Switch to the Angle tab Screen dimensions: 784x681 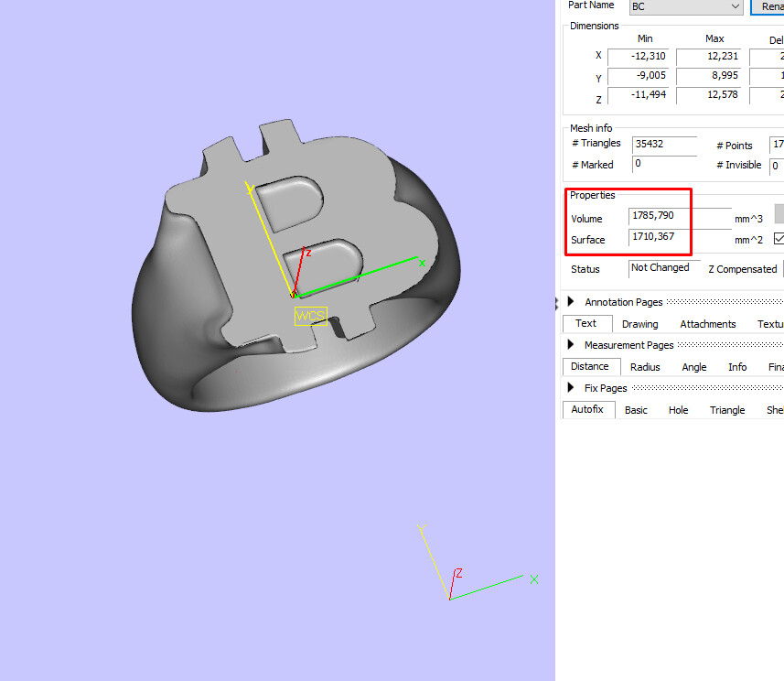pyautogui.click(x=693, y=366)
